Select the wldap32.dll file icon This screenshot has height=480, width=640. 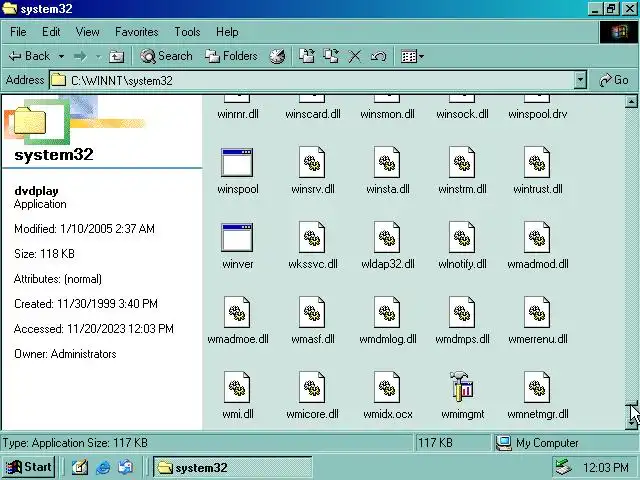tap(387, 238)
